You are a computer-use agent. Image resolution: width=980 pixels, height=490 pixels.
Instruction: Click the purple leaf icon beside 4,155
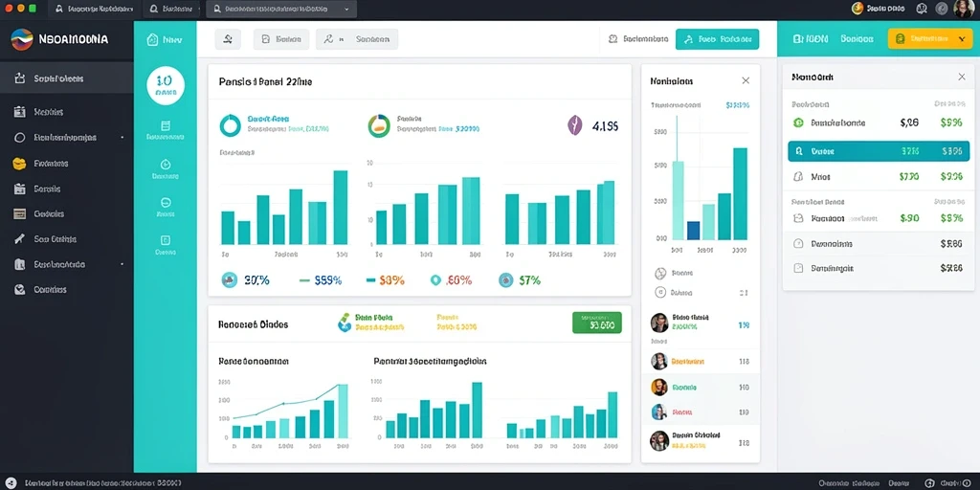coord(574,125)
